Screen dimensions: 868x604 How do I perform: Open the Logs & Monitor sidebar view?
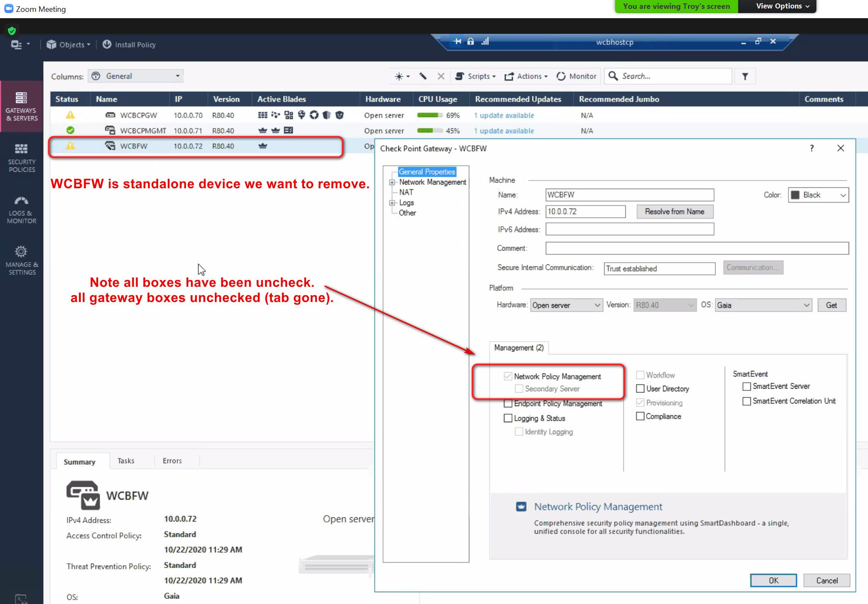[x=22, y=210]
